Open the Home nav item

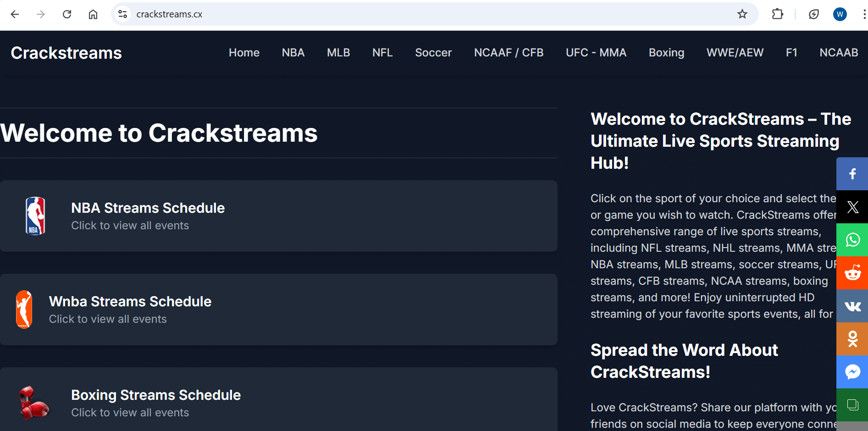[244, 53]
